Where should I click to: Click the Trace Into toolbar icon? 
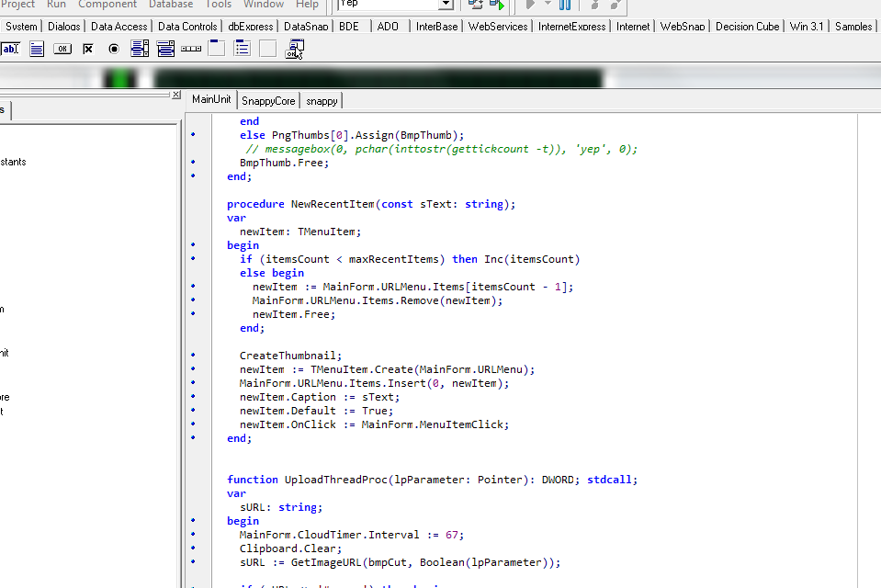point(594,6)
